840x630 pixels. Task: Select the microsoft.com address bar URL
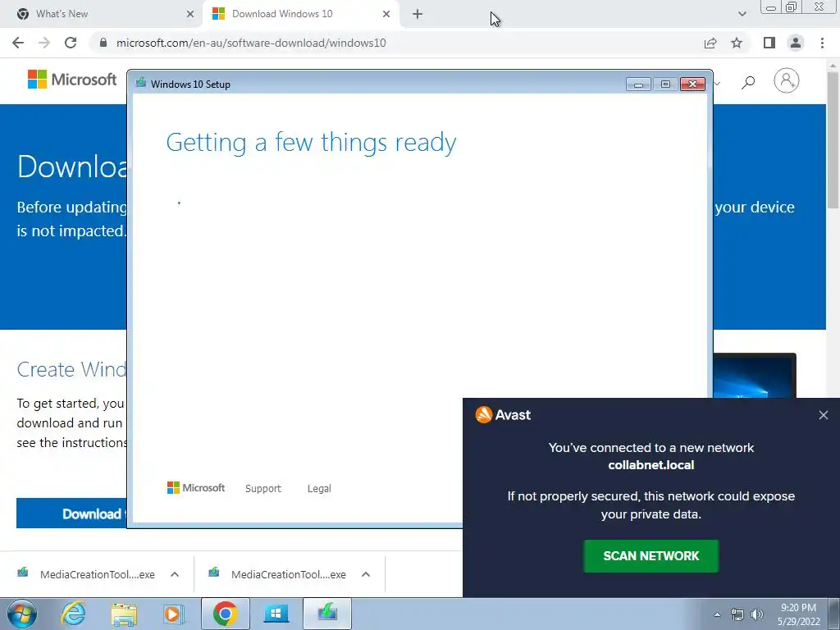[x=251, y=43]
